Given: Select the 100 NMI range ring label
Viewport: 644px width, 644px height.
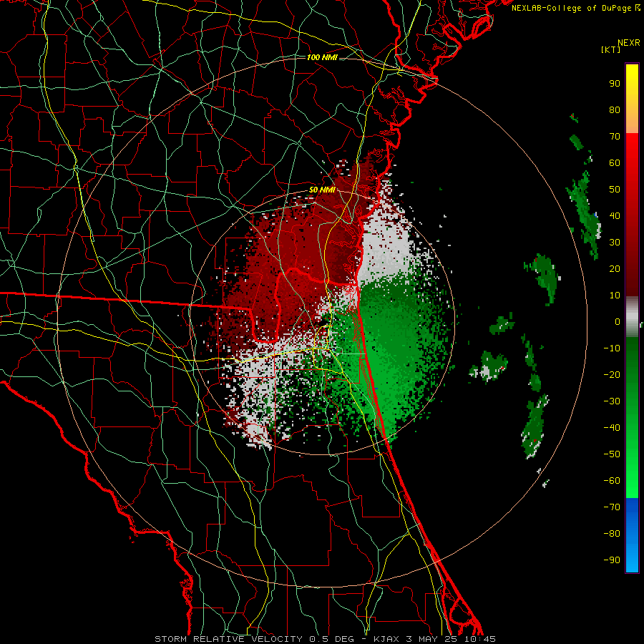Looking at the screenshot, I should click(322, 57).
